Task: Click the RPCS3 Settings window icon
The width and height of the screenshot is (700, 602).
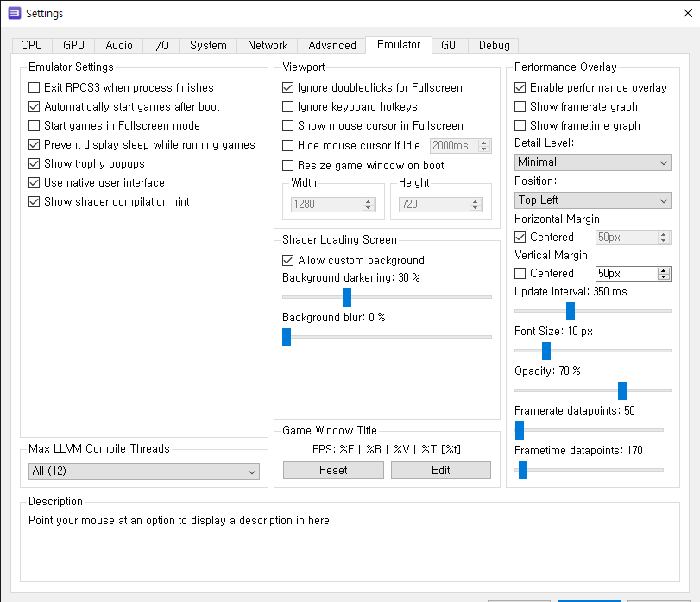Action: tap(15, 14)
